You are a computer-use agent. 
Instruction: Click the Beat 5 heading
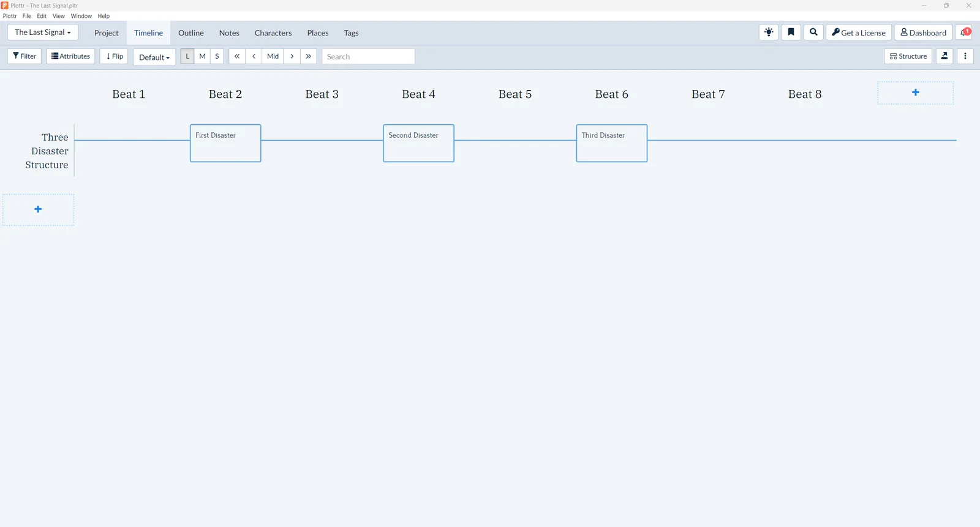(x=515, y=94)
